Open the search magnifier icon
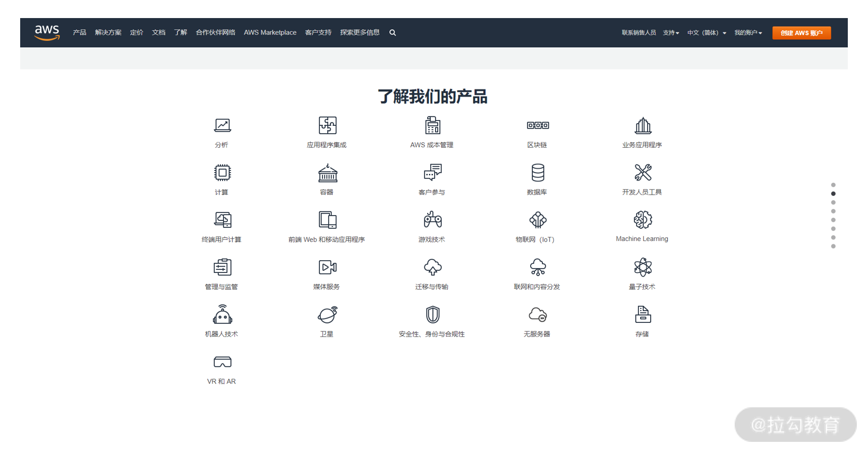 [393, 33]
